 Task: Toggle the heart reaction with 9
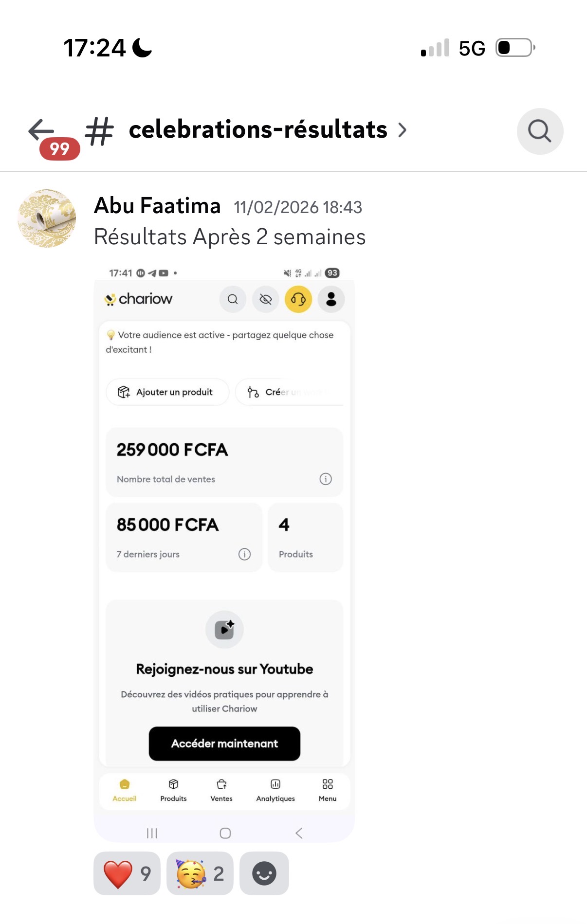click(x=127, y=873)
